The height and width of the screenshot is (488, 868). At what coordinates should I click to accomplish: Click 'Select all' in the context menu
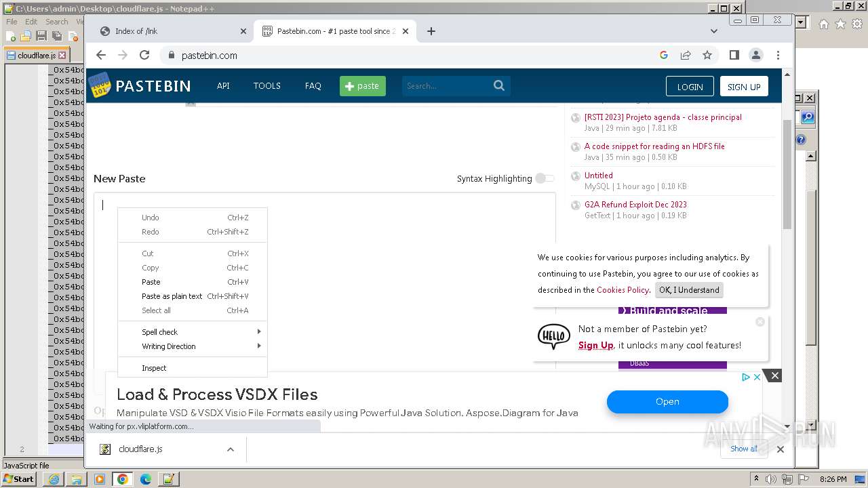point(193,310)
